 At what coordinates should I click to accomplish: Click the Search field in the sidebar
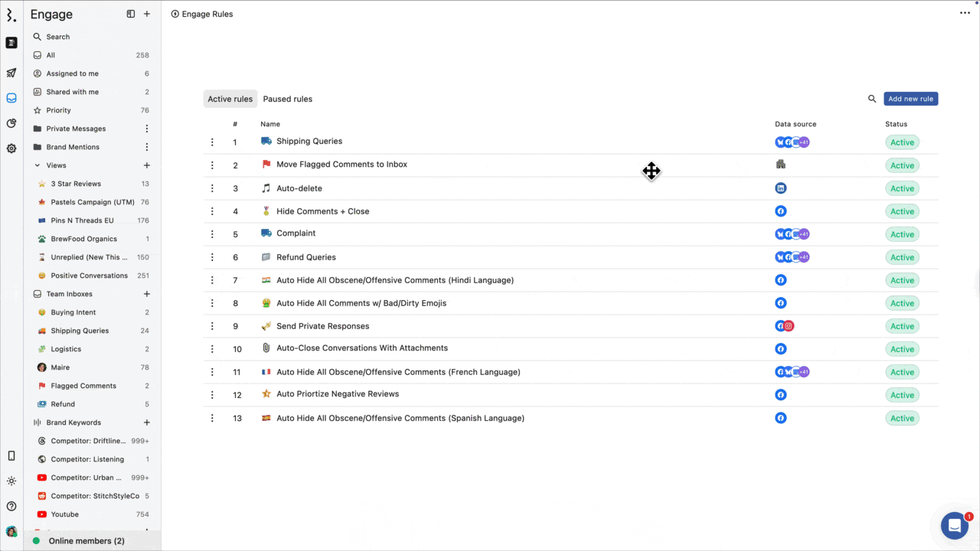coord(58,37)
